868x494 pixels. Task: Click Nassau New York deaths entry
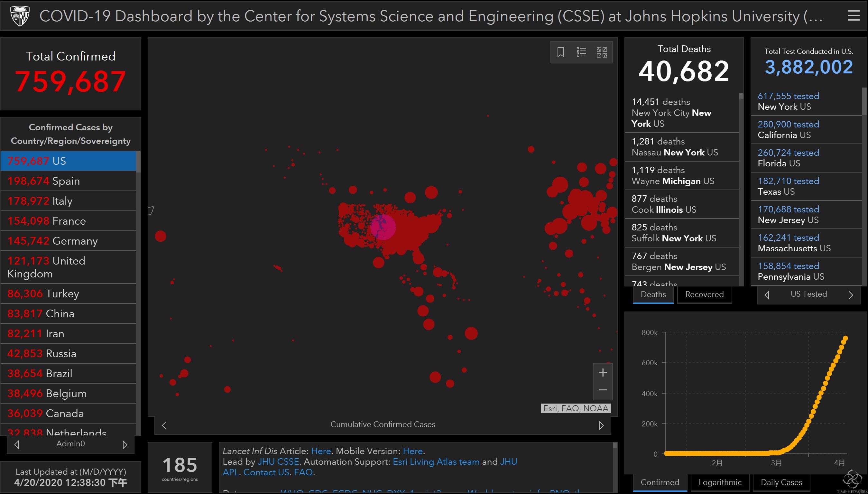click(x=682, y=147)
